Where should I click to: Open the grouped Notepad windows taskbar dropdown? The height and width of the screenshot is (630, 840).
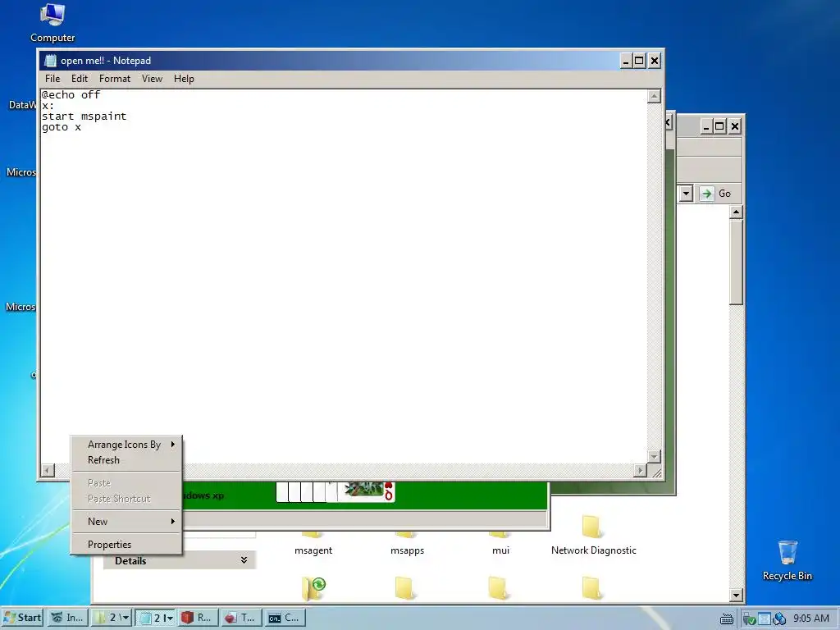170,618
